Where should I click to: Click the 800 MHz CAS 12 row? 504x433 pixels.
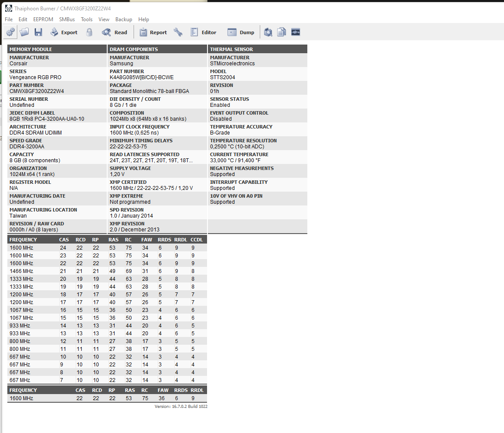107,341
